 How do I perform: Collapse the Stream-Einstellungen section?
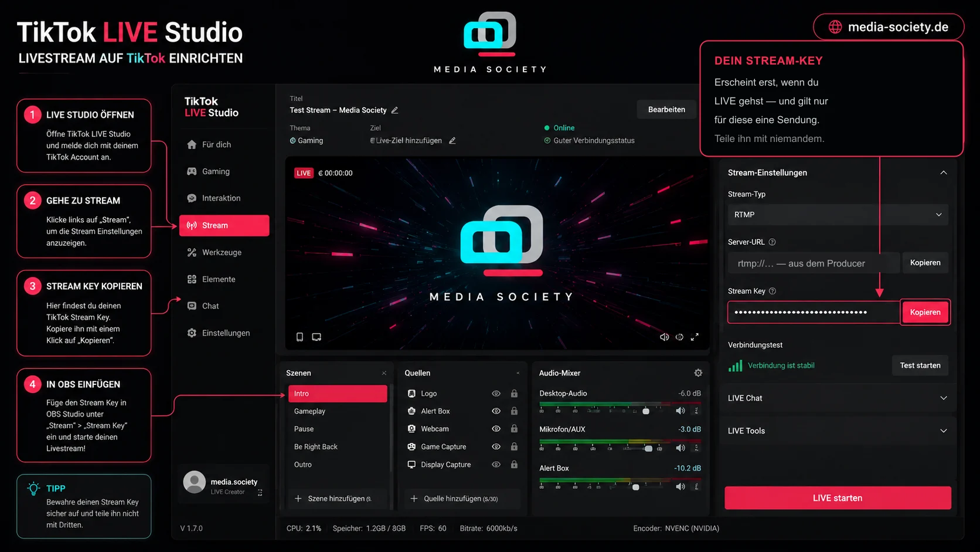pos(944,172)
